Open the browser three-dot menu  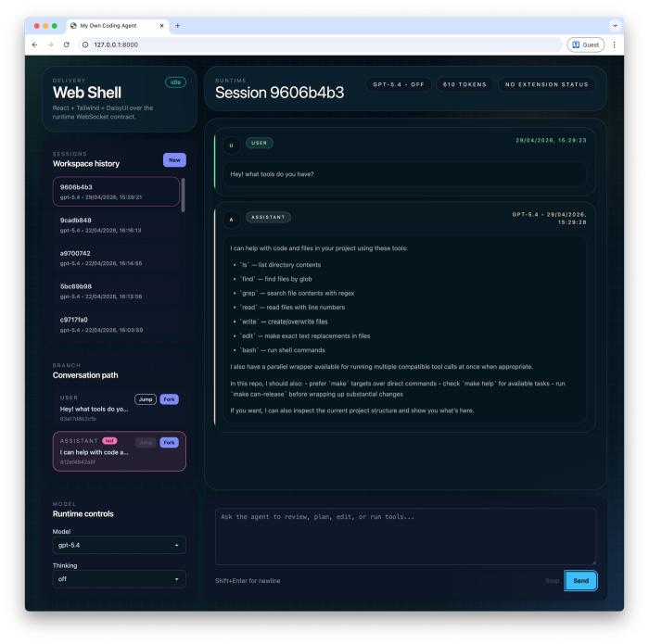tap(614, 44)
